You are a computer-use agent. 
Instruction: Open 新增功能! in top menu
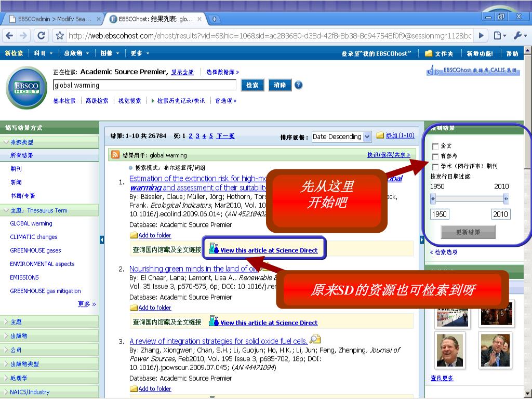click(480, 54)
